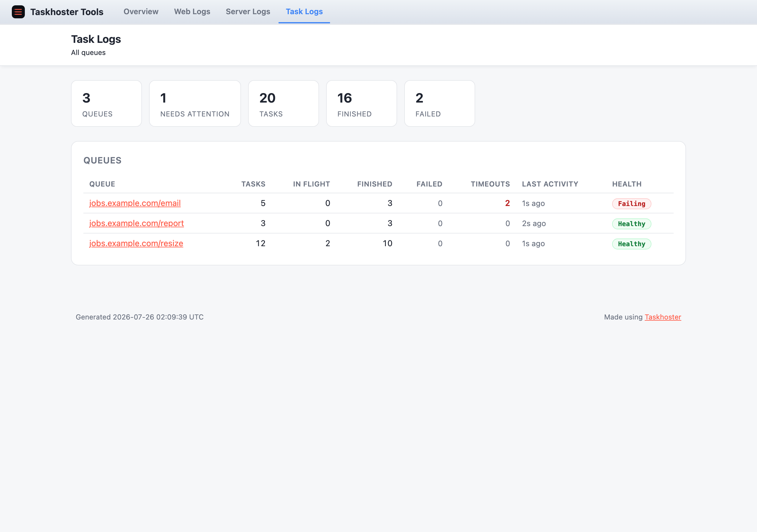This screenshot has height=532, width=757.
Task: Click the in flight count 2 for resize
Action: [x=328, y=243]
